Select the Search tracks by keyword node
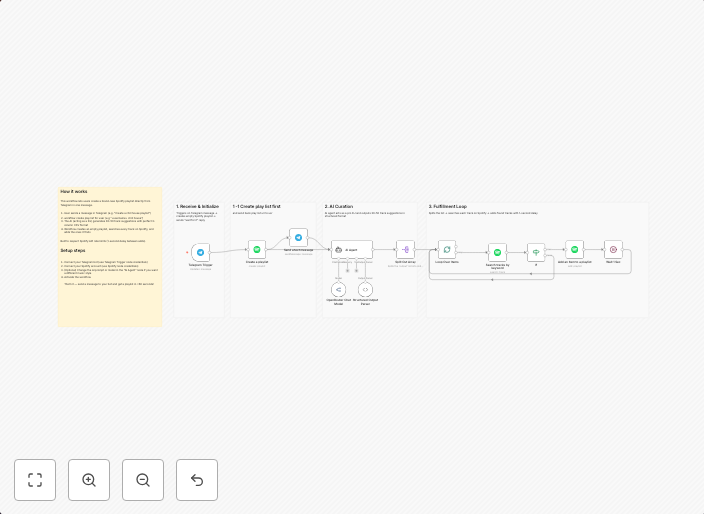704x514 pixels. coord(497,253)
